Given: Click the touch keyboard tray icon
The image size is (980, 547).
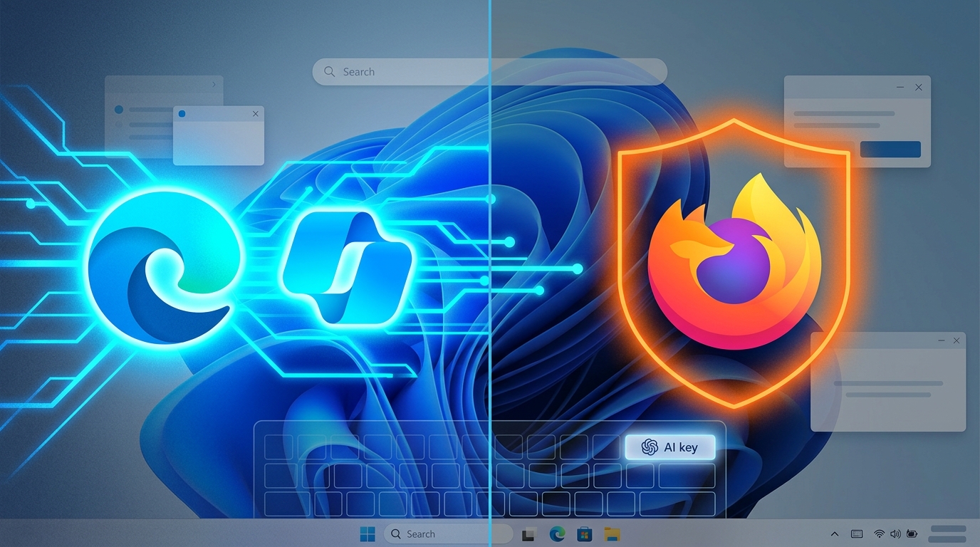Looking at the screenshot, I should point(857,534).
